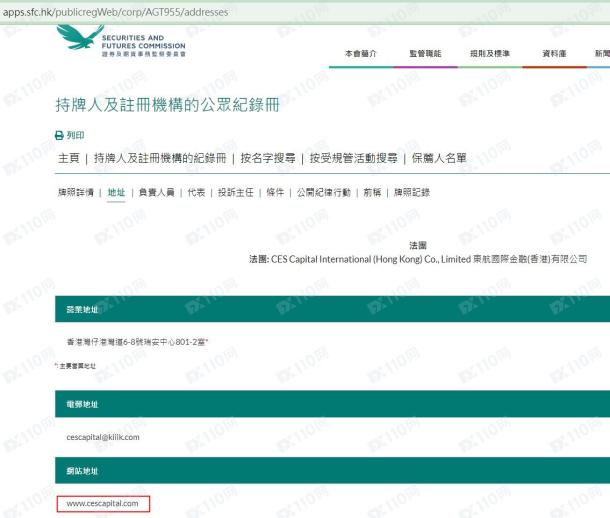The image size is (610, 518).
Task: Click the cescapital@kiiik.com email address
Action: [103, 438]
